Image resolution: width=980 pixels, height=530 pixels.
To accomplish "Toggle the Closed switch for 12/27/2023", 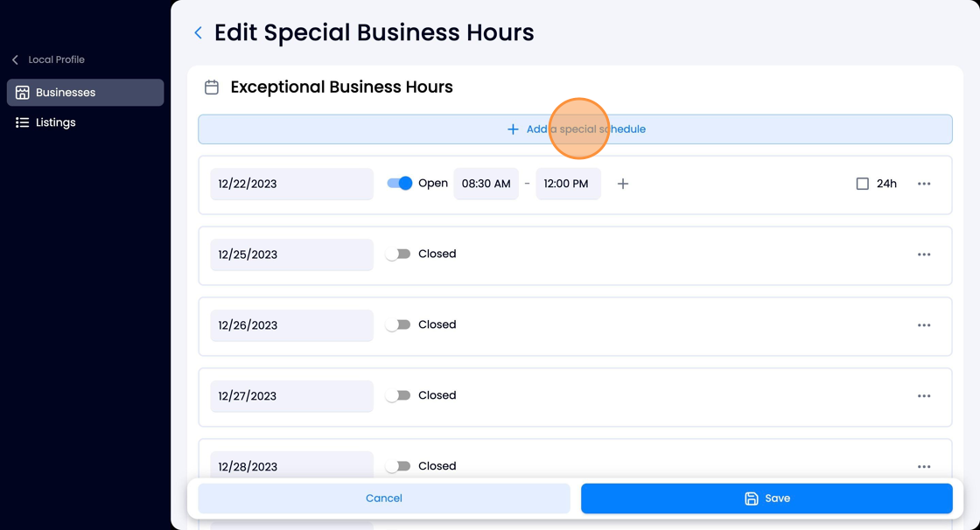I will tap(398, 395).
